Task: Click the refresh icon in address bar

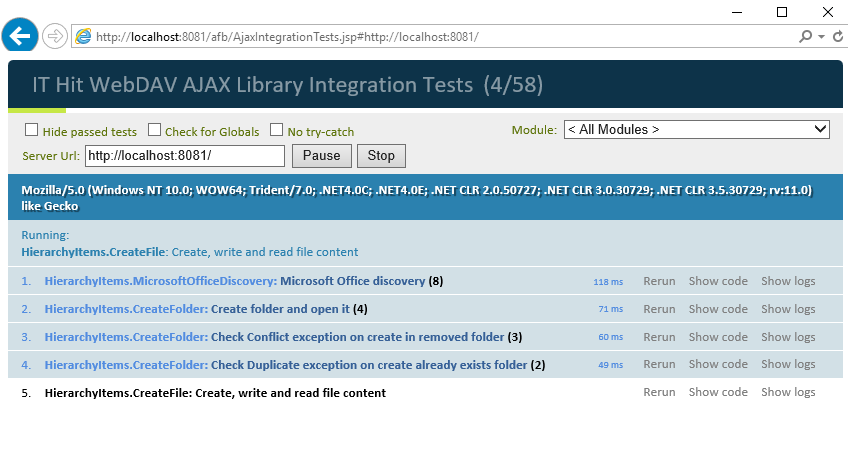Action: click(x=838, y=36)
